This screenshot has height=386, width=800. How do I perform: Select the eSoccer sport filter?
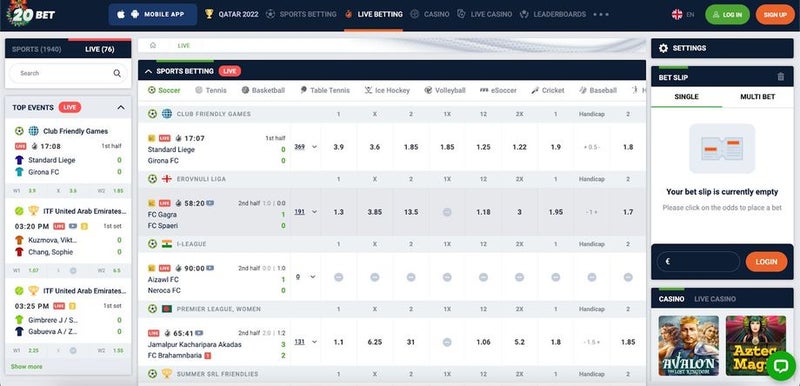(498, 90)
